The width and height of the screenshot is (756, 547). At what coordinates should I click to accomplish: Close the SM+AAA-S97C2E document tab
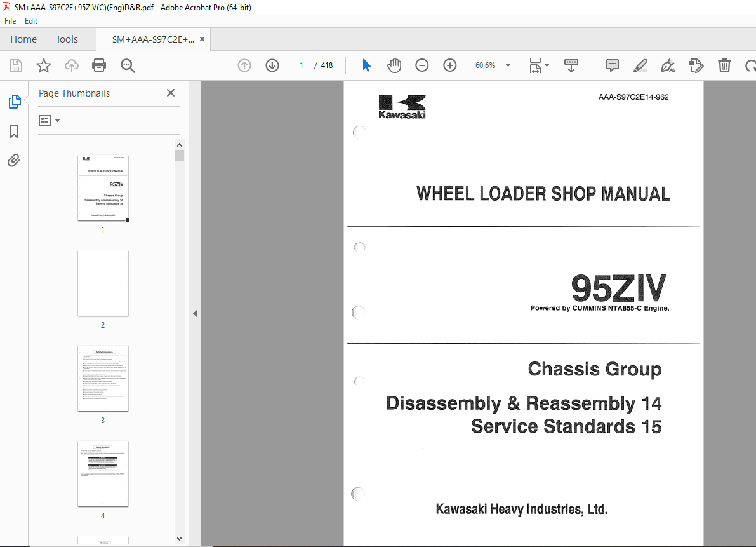point(202,39)
